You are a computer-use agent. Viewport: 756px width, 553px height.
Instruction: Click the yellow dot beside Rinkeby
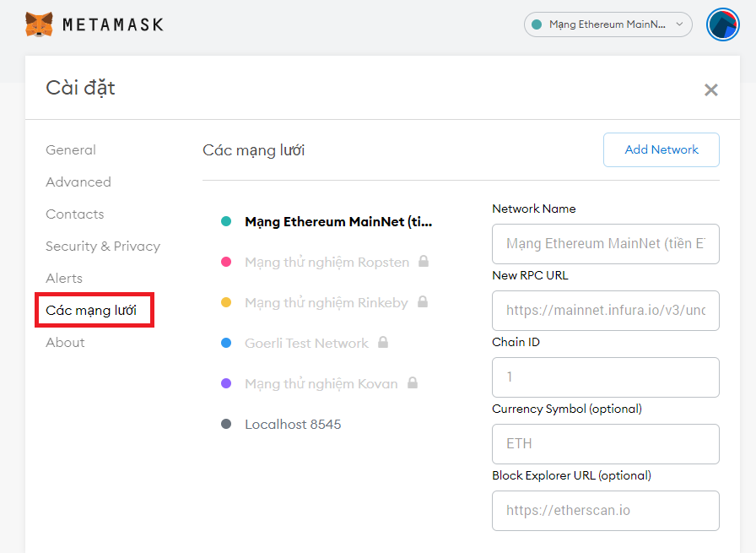(x=226, y=302)
